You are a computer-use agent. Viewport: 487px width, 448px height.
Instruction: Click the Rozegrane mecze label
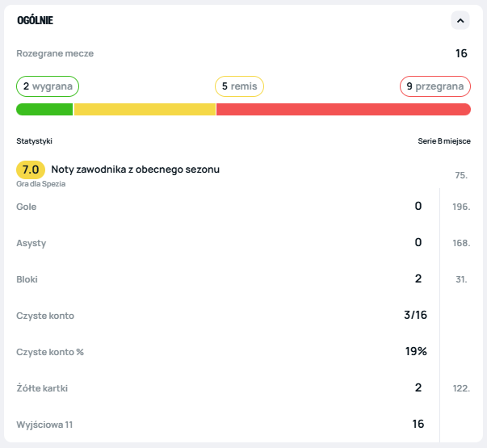55,53
